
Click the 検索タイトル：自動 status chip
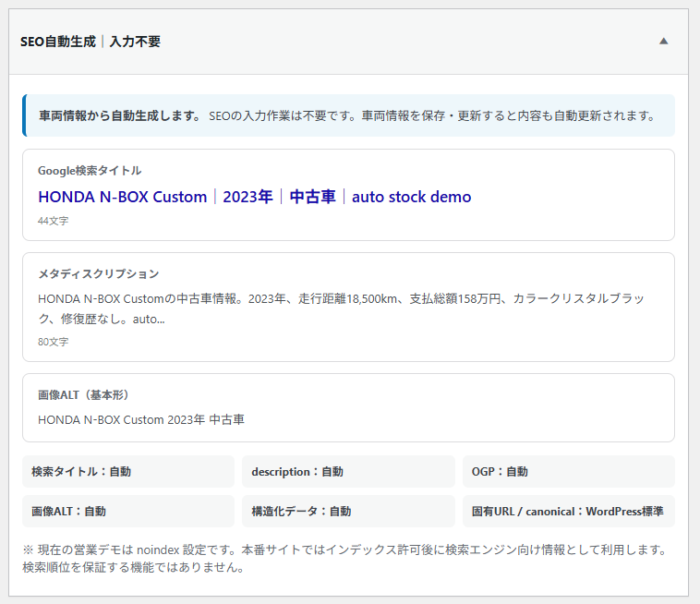[128, 471]
